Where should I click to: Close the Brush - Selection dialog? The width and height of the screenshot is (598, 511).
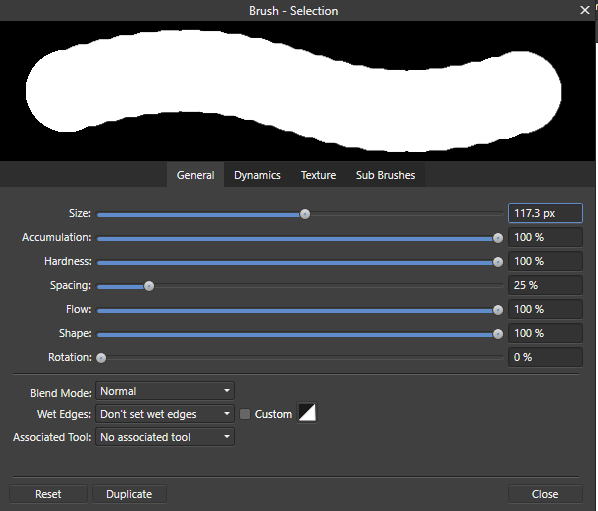tap(585, 10)
